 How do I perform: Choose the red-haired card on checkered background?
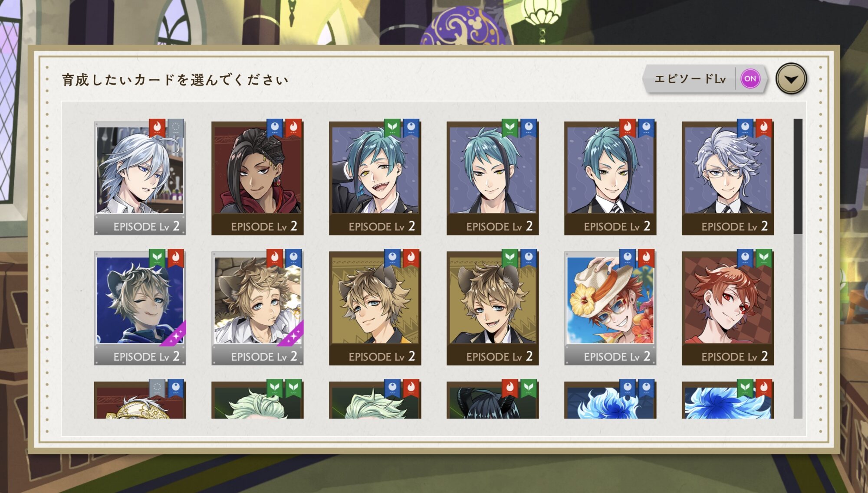click(728, 308)
